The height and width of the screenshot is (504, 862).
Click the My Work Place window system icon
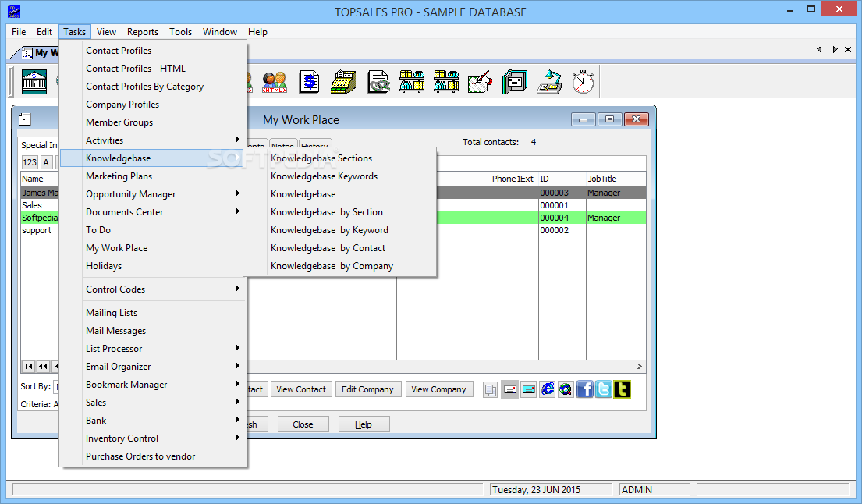click(x=25, y=119)
